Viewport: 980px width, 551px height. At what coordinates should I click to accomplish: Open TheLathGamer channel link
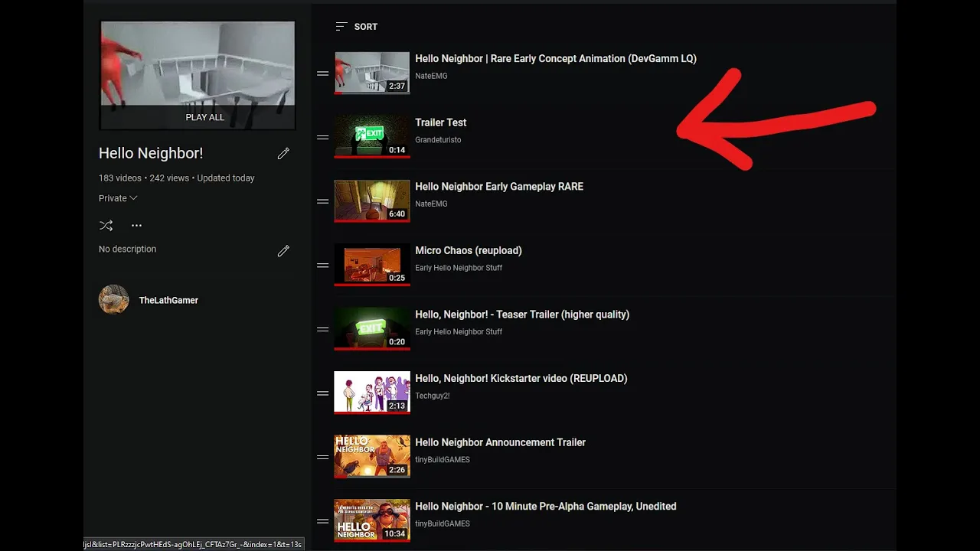pyautogui.click(x=168, y=300)
